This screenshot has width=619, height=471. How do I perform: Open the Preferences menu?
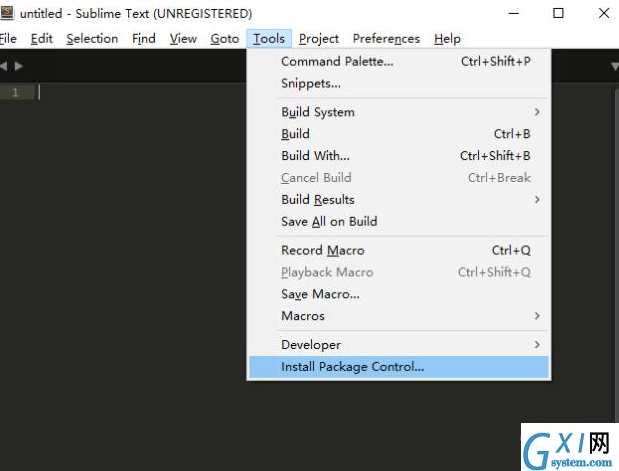pyautogui.click(x=386, y=39)
